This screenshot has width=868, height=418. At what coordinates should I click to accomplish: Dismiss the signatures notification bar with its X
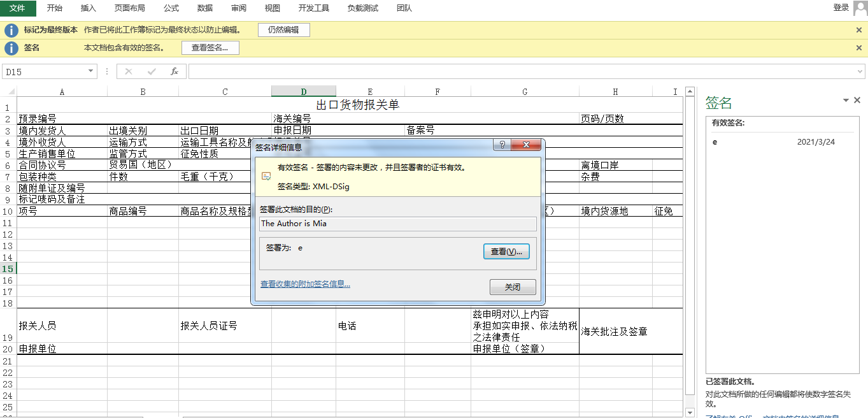858,47
